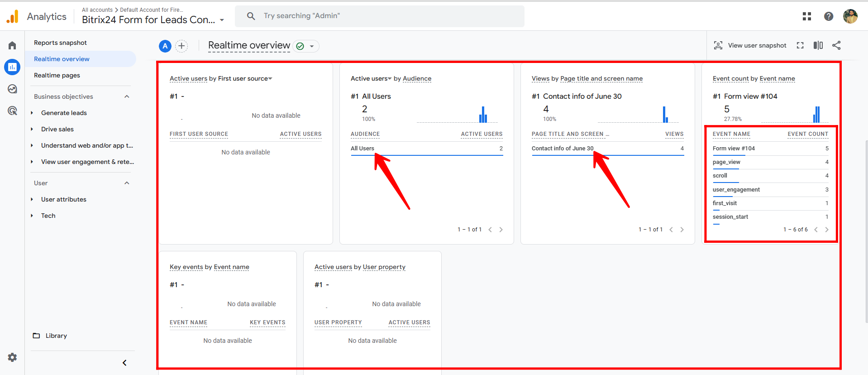Click the Form view #104 sparkline chart
Image resolution: width=868 pixels, height=375 pixels.
795,115
